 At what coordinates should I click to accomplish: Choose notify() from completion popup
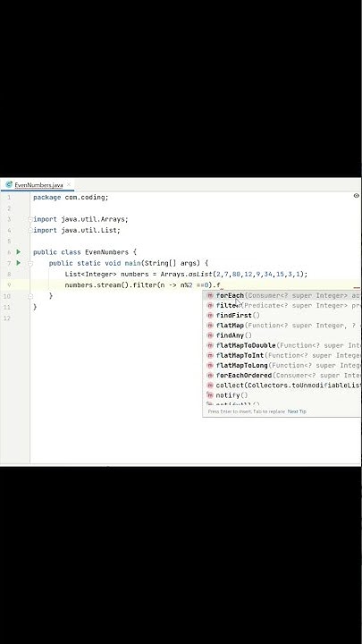(282, 395)
